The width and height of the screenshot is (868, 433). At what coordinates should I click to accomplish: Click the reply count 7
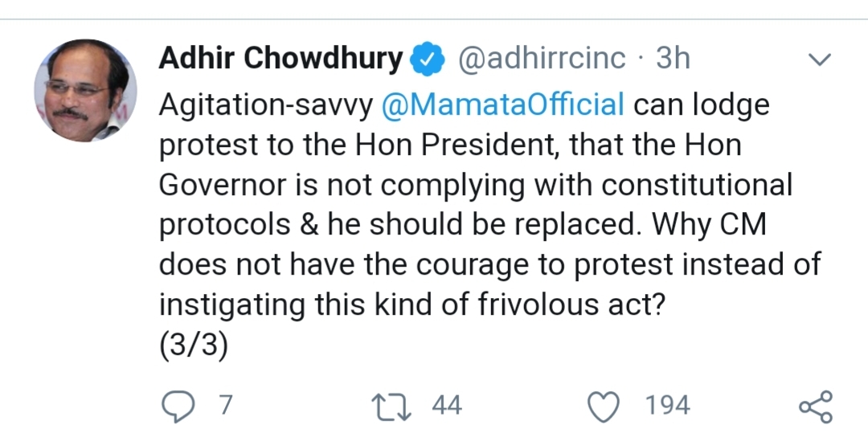click(225, 406)
